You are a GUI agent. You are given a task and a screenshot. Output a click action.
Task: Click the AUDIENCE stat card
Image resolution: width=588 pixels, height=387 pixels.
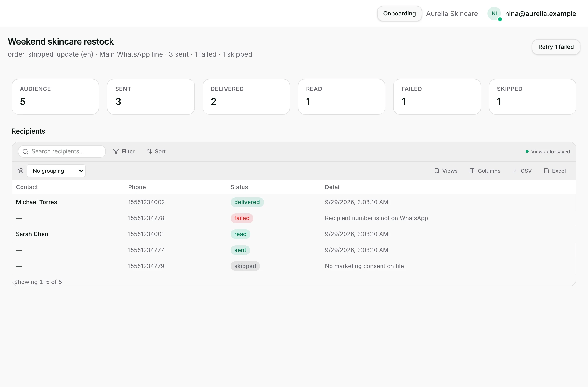click(x=55, y=97)
